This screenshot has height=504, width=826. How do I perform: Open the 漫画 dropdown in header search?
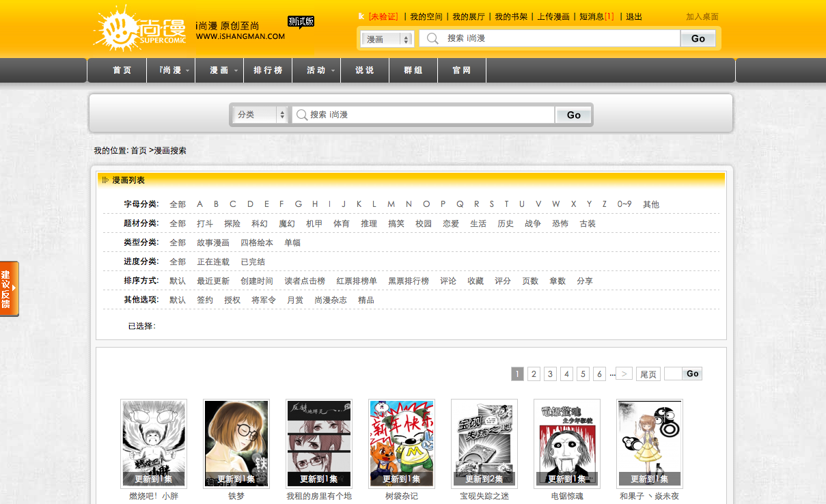click(x=387, y=39)
